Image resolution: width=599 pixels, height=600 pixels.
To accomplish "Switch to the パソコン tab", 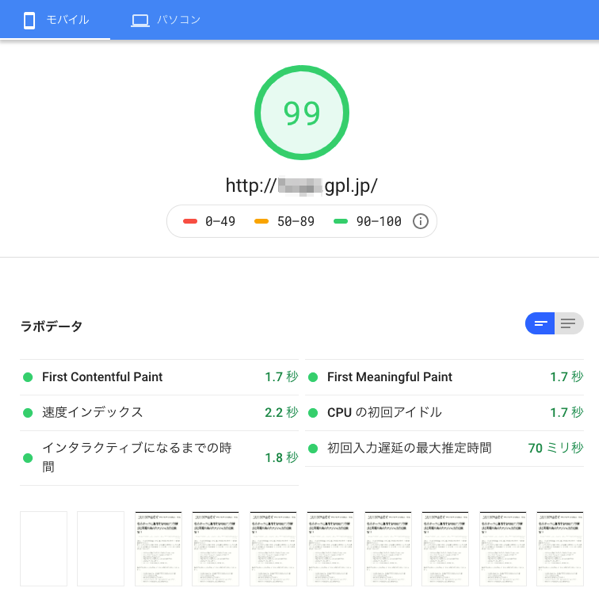I will click(165, 20).
